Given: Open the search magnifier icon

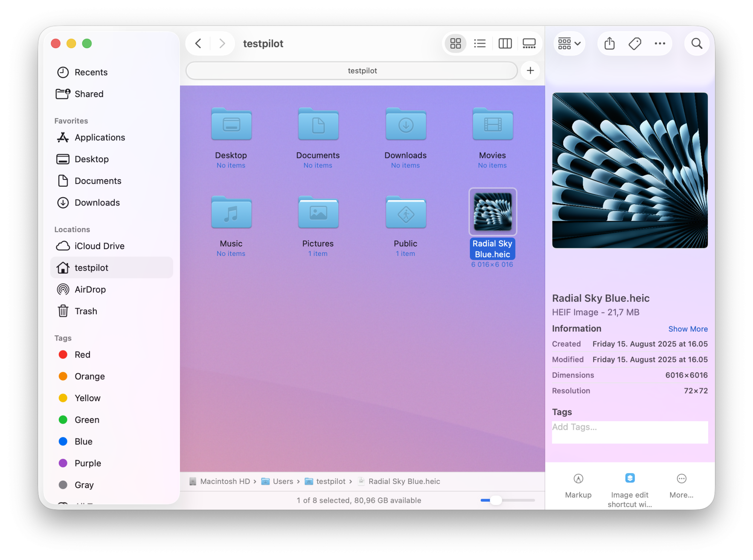Looking at the screenshot, I should point(697,44).
